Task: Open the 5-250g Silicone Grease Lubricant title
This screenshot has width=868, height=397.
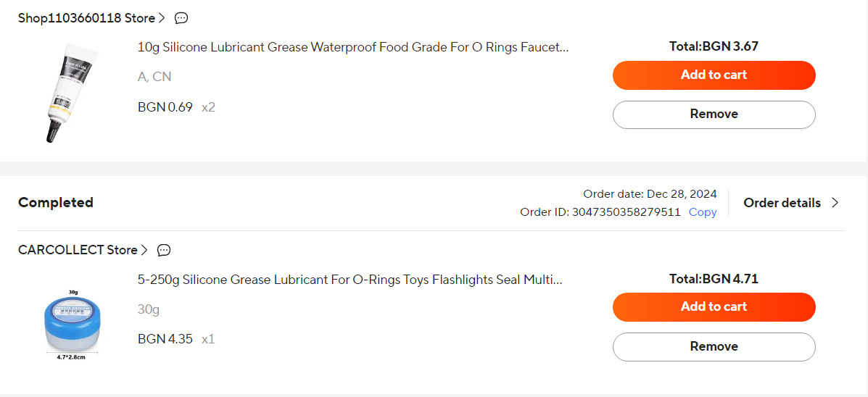Action: [350, 280]
